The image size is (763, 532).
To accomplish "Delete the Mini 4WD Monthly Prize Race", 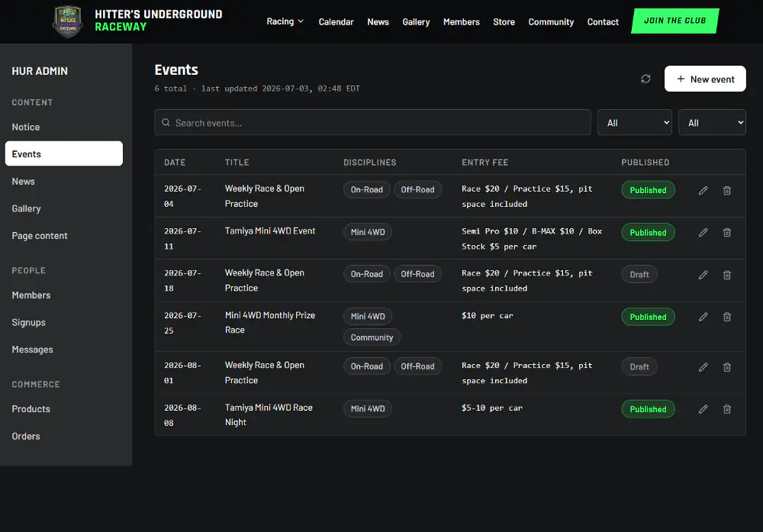I will (727, 317).
